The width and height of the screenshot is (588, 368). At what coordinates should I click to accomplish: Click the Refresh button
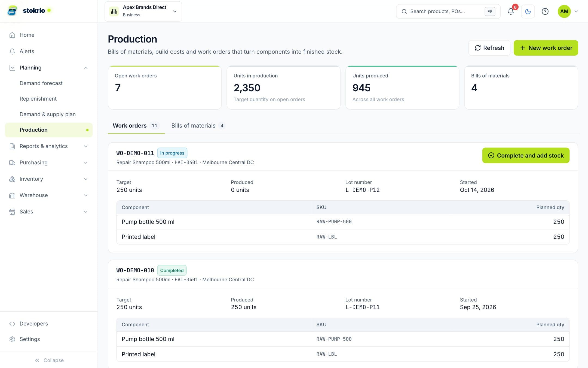(489, 48)
